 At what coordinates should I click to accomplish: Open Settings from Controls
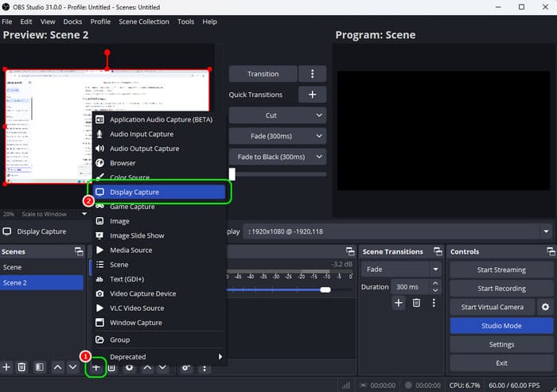[x=501, y=344]
